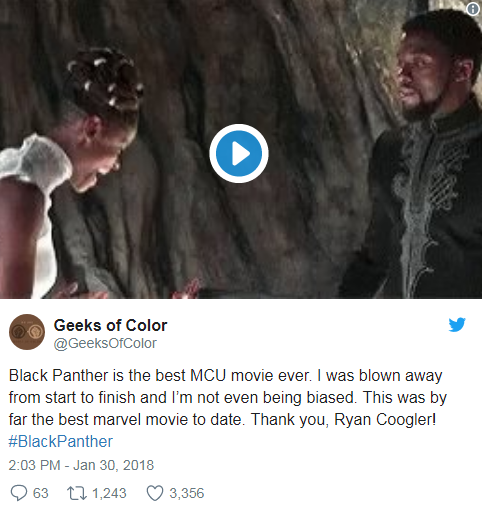Click the 3,356 likes count

pos(187,493)
